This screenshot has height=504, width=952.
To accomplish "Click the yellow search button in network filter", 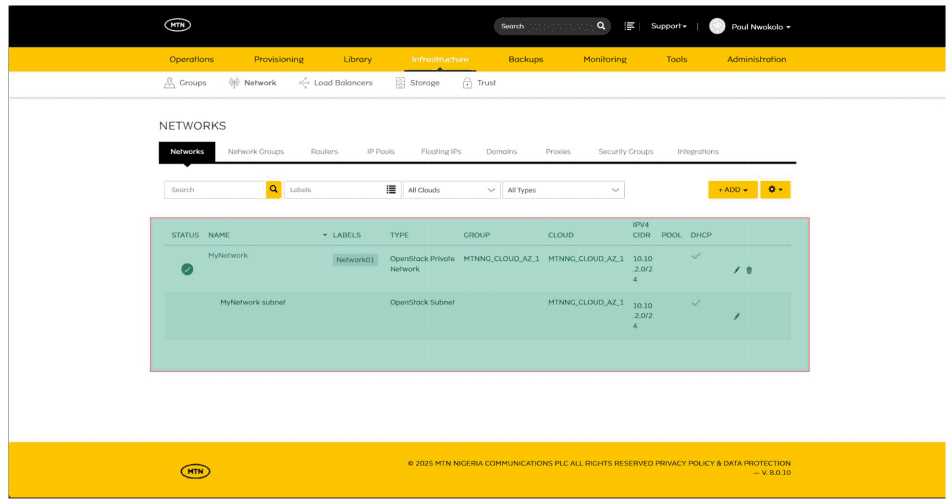I will (x=274, y=189).
